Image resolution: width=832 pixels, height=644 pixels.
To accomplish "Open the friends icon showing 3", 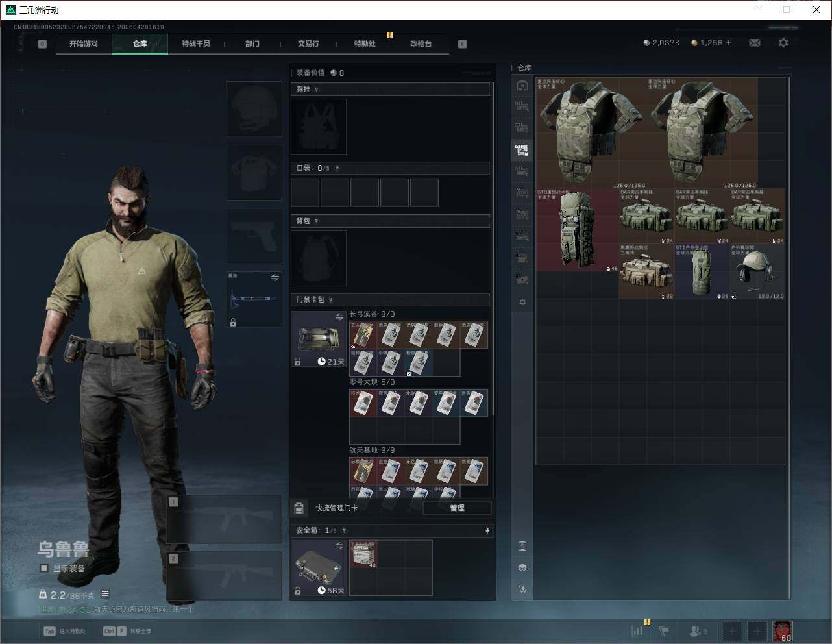I will click(698, 630).
